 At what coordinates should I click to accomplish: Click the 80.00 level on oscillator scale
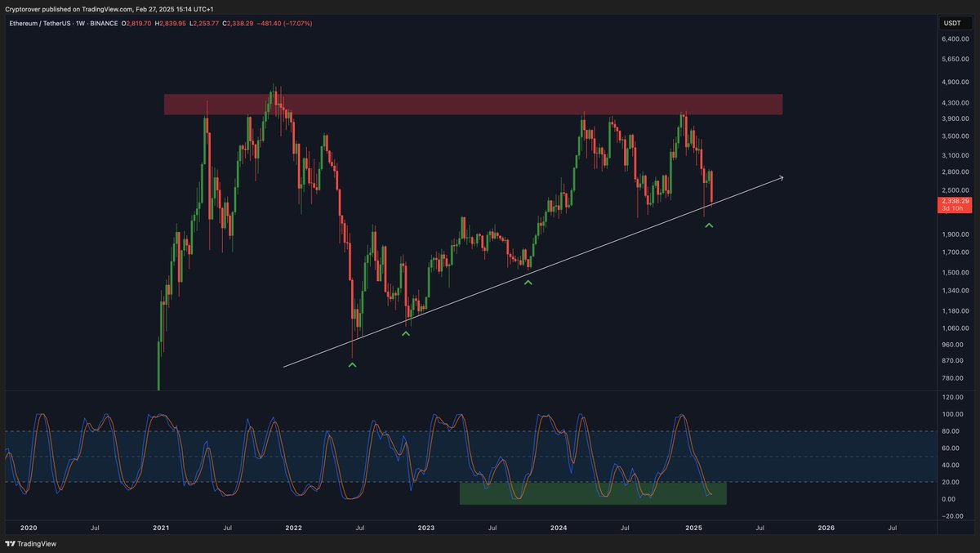[x=952, y=431]
